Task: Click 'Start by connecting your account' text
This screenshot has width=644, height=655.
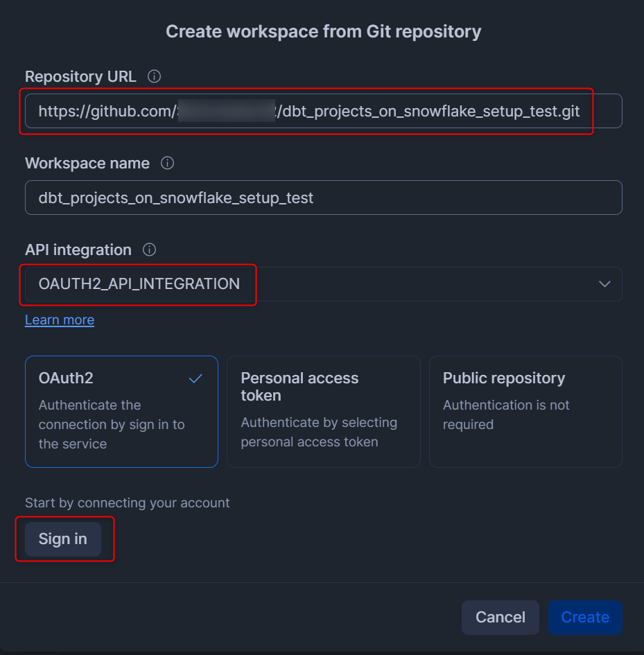Action: (x=127, y=503)
